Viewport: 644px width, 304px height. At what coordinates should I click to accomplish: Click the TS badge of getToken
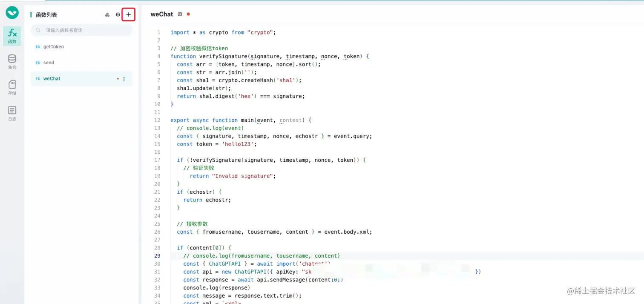point(38,47)
